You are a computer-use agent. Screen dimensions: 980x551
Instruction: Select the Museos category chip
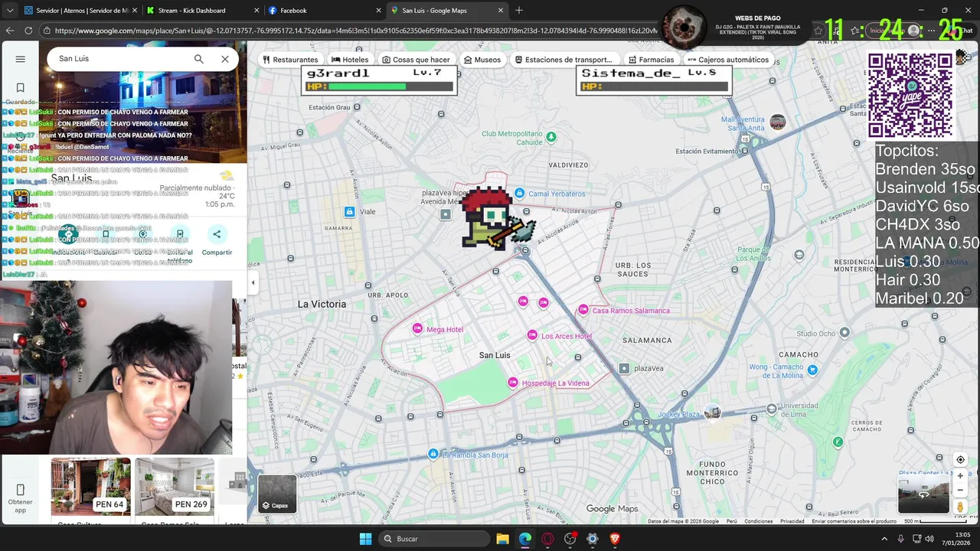[x=482, y=60]
